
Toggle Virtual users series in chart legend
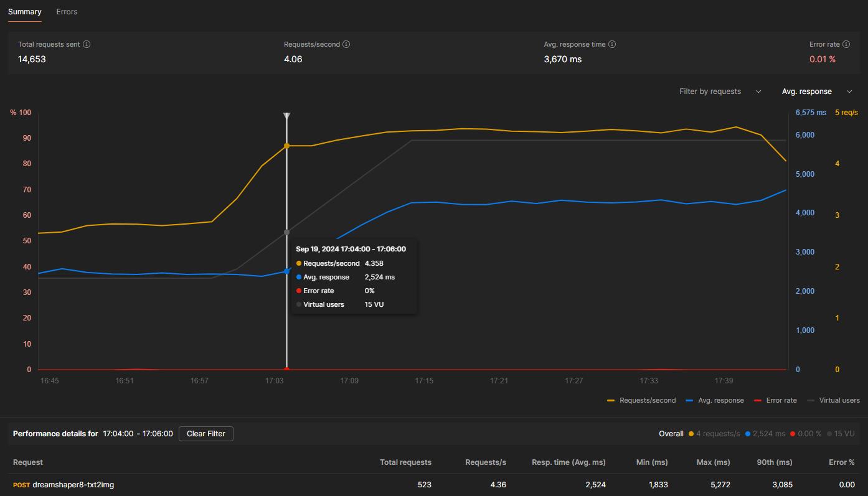click(x=833, y=401)
